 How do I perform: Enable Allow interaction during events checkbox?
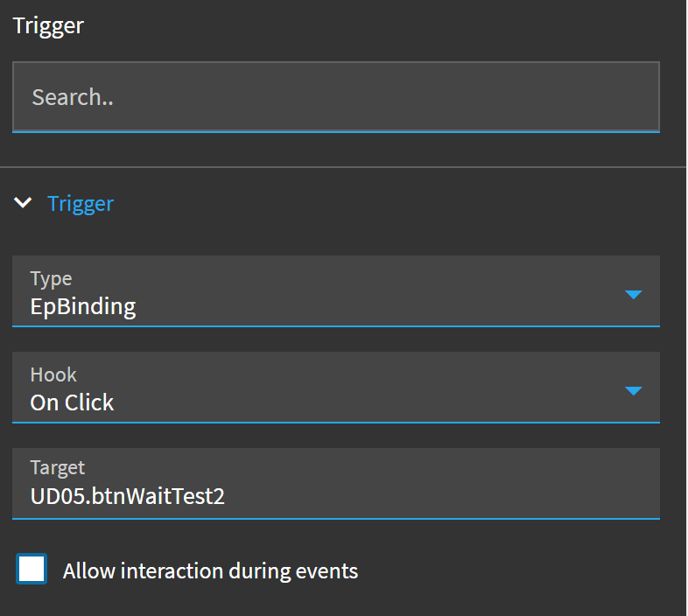click(x=32, y=569)
